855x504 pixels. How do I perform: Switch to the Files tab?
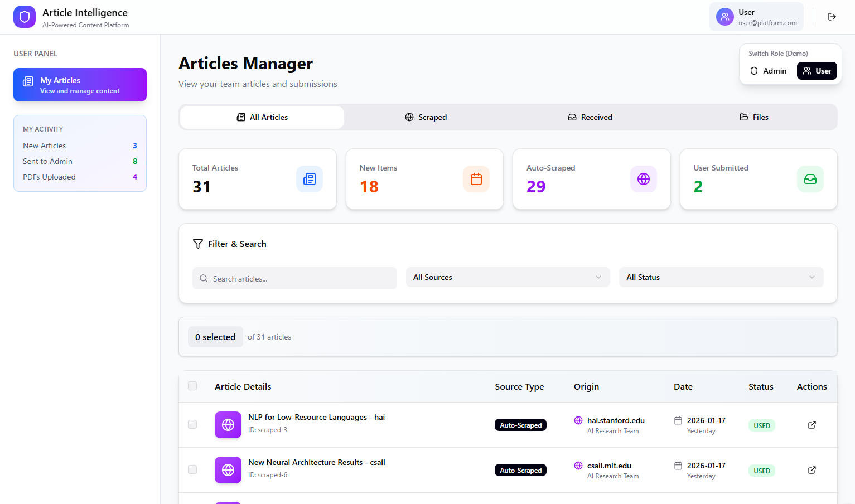click(x=754, y=117)
